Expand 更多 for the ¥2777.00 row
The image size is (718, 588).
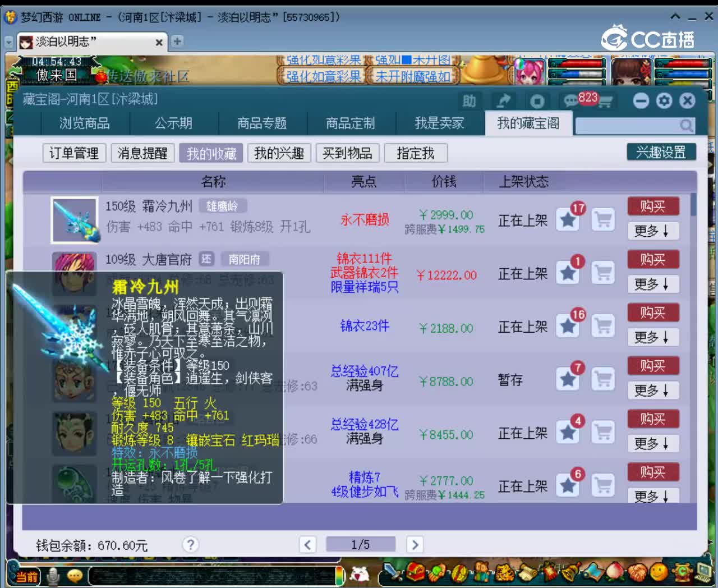point(653,496)
